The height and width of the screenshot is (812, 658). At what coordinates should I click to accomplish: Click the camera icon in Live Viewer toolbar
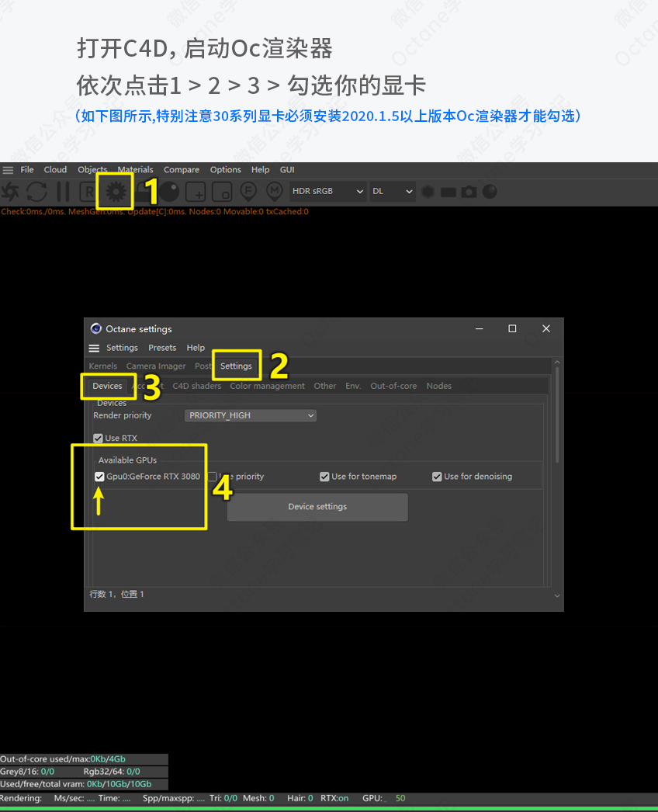[x=469, y=191]
